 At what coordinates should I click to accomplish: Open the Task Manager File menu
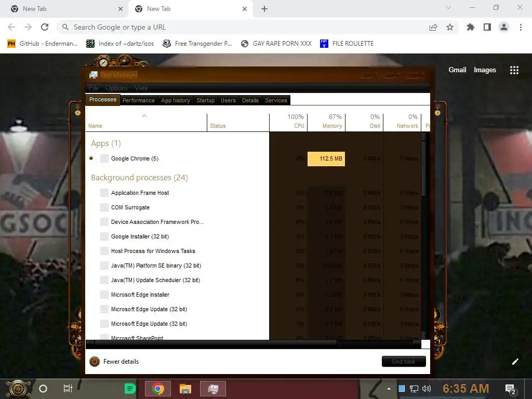[x=94, y=88]
